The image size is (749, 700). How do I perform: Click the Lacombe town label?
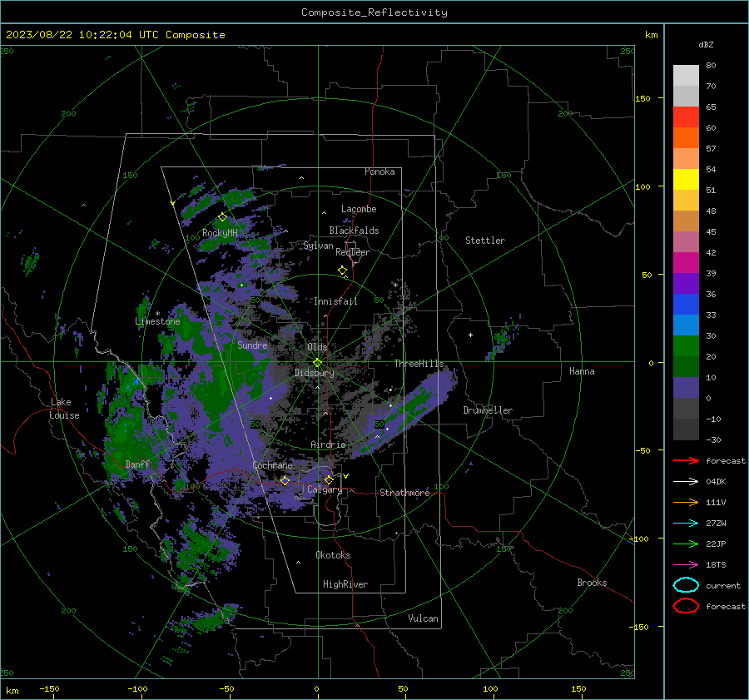click(x=359, y=209)
